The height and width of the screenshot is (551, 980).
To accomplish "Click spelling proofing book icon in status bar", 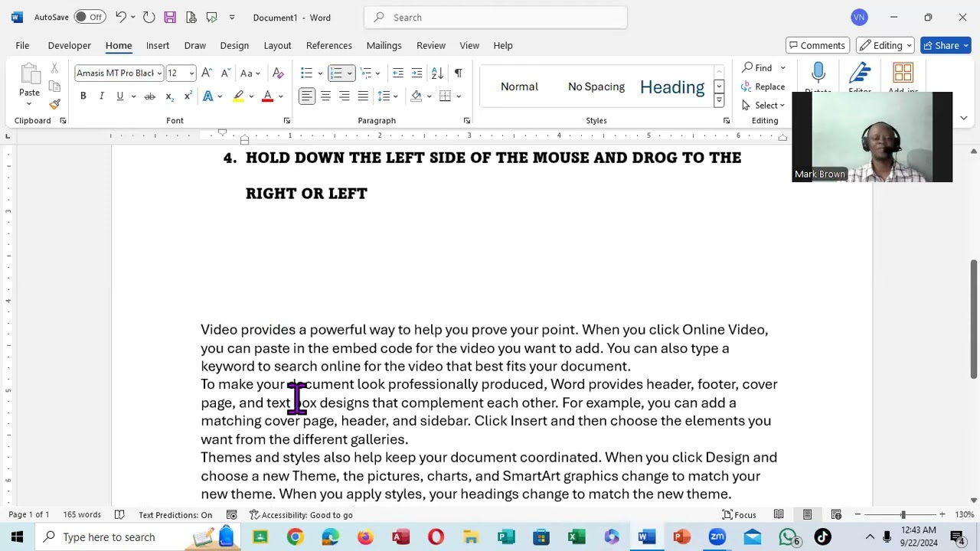I will [x=119, y=515].
